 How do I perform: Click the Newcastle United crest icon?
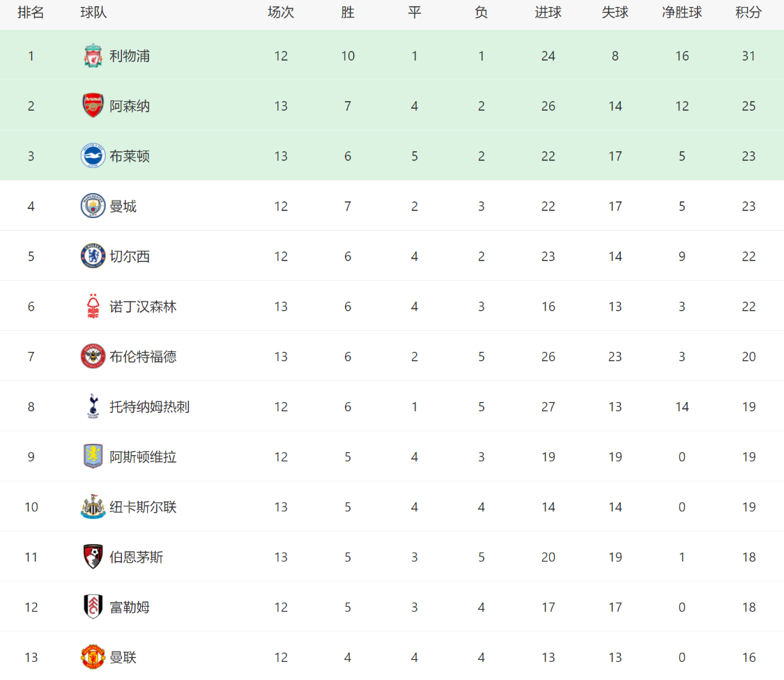(x=93, y=507)
